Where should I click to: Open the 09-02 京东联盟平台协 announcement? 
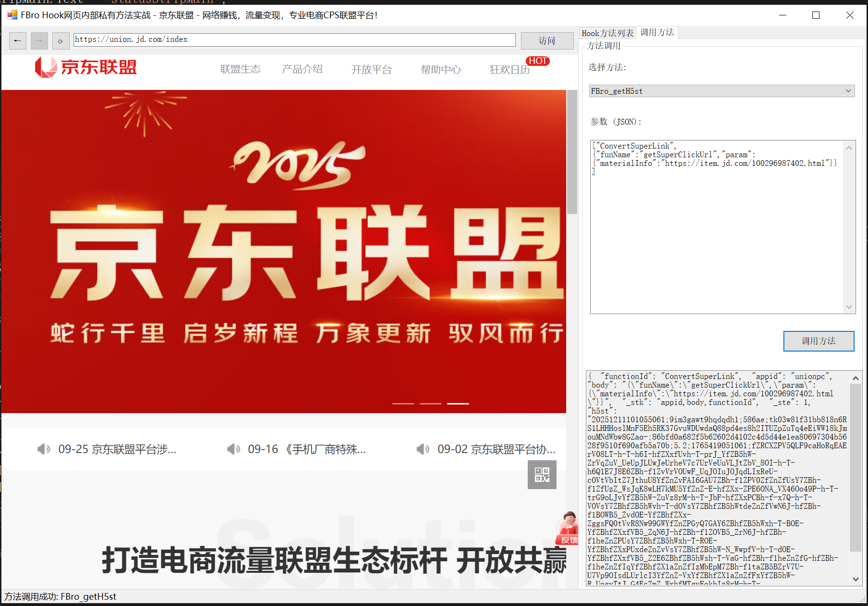(x=496, y=449)
